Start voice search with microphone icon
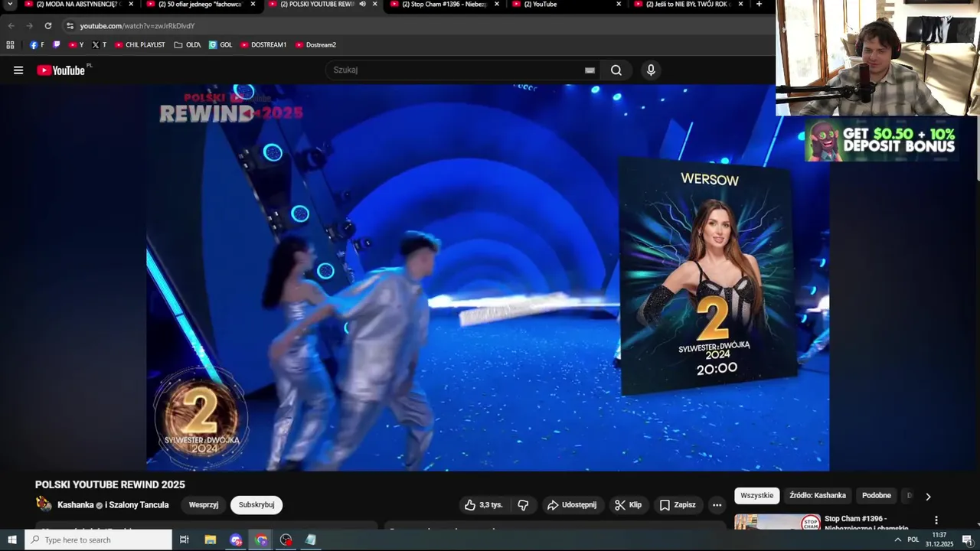 click(x=651, y=70)
